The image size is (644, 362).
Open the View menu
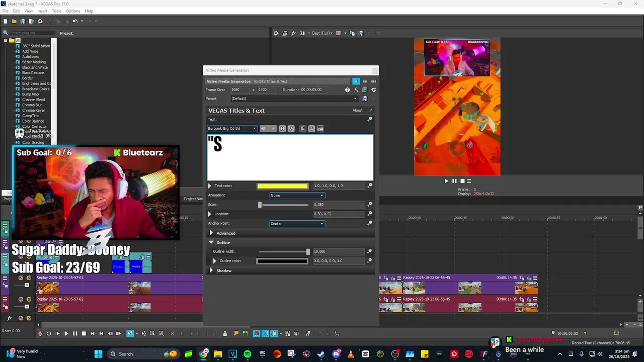point(29,11)
